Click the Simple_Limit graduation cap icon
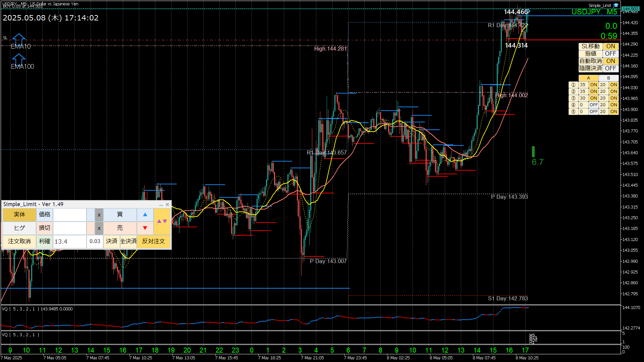The width and height of the screenshot is (644, 362). [616, 5]
